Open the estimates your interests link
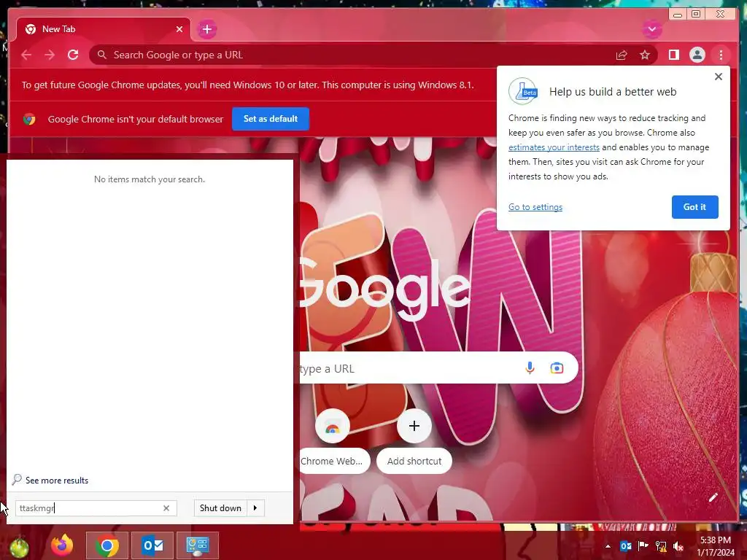This screenshot has height=560, width=747. (554, 147)
